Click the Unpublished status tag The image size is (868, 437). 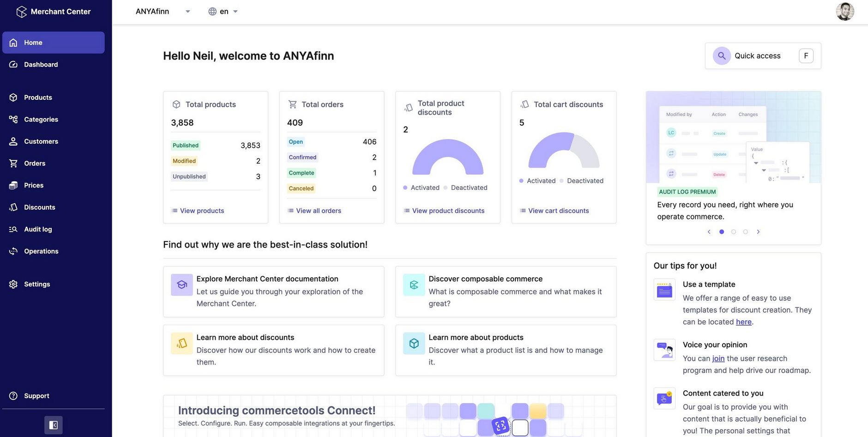(189, 176)
